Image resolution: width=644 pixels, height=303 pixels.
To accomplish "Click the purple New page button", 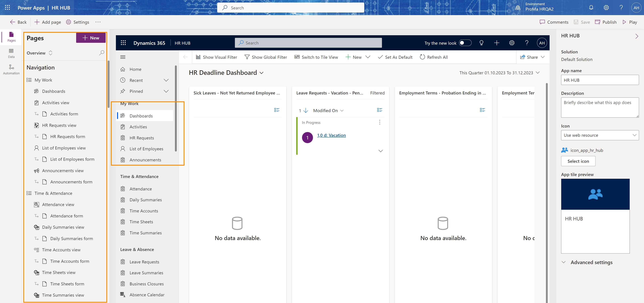I will coord(91,38).
